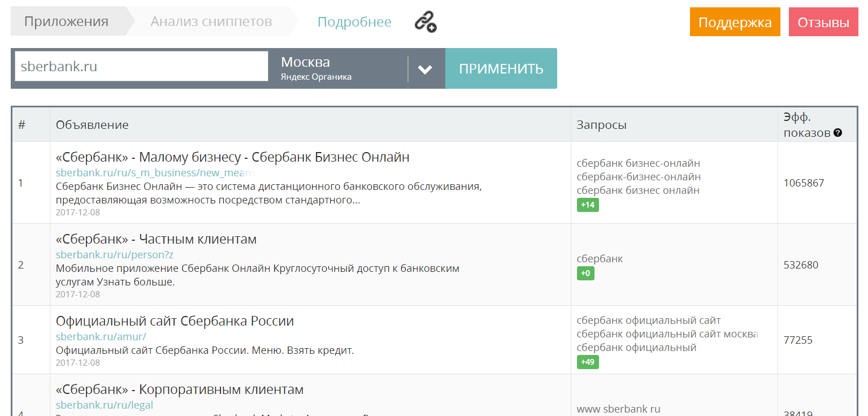
Task: Select the value 532680
Action: pos(801,265)
